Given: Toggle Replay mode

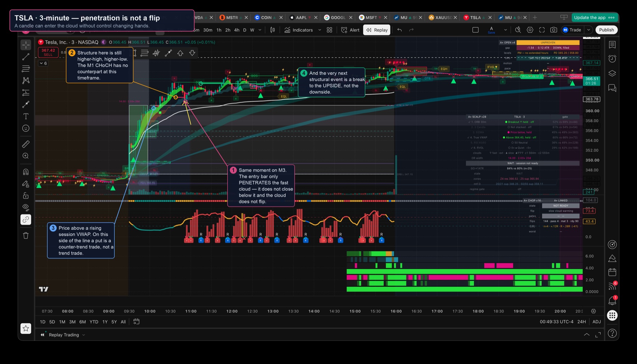Looking at the screenshot, I should click(x=377, y=30).
